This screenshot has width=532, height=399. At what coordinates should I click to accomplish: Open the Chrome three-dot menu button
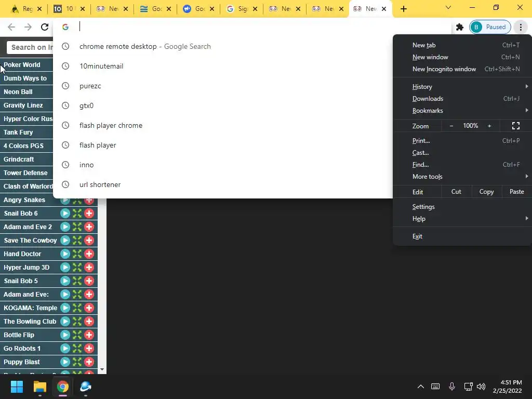(x=521, y=27)
